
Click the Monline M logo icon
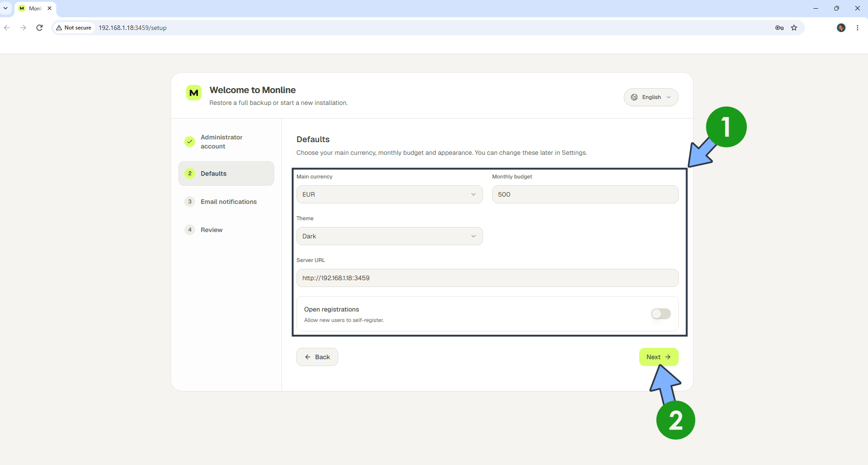pos(194,93)
